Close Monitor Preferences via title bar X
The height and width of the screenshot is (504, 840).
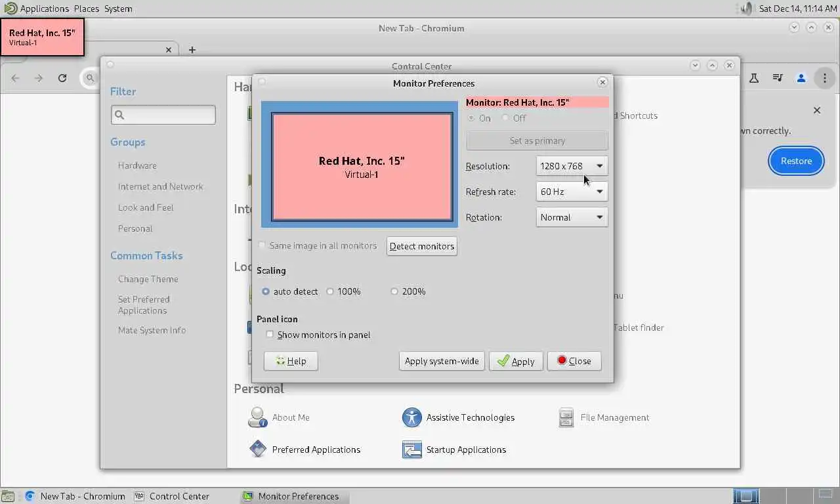(602, 82)
